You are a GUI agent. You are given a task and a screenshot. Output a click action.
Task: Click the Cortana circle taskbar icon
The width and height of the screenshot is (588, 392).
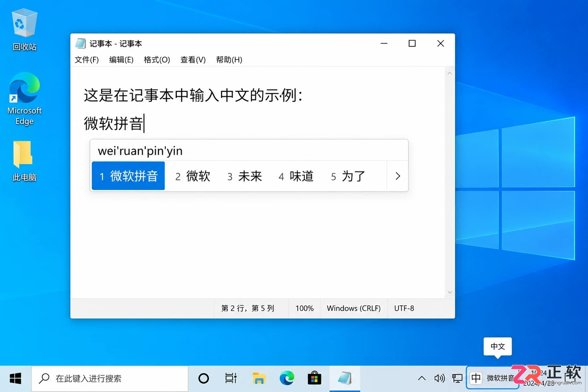(x=203, y=379)
